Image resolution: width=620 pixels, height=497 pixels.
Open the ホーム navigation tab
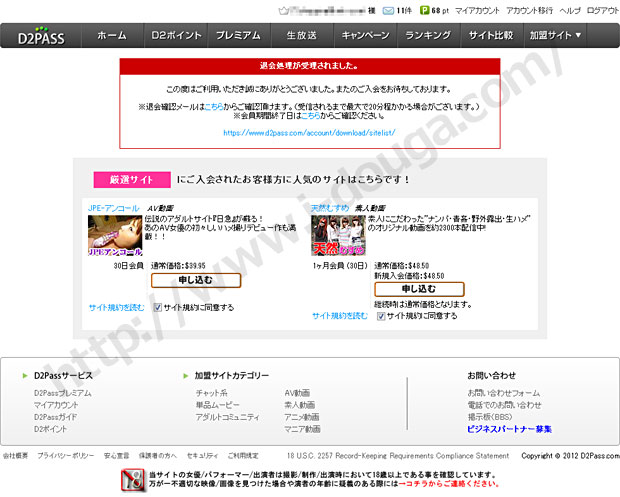coord(111,35)
